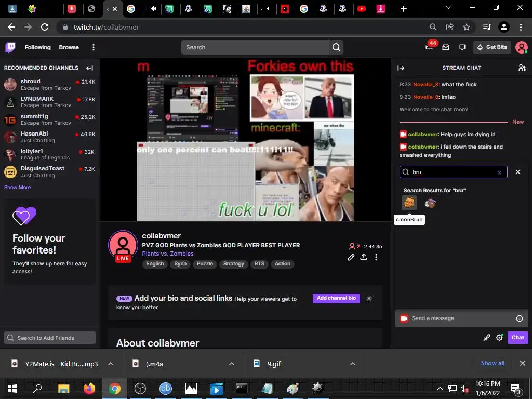
Task: Focus the Send a message input
Action: point(462,318)
